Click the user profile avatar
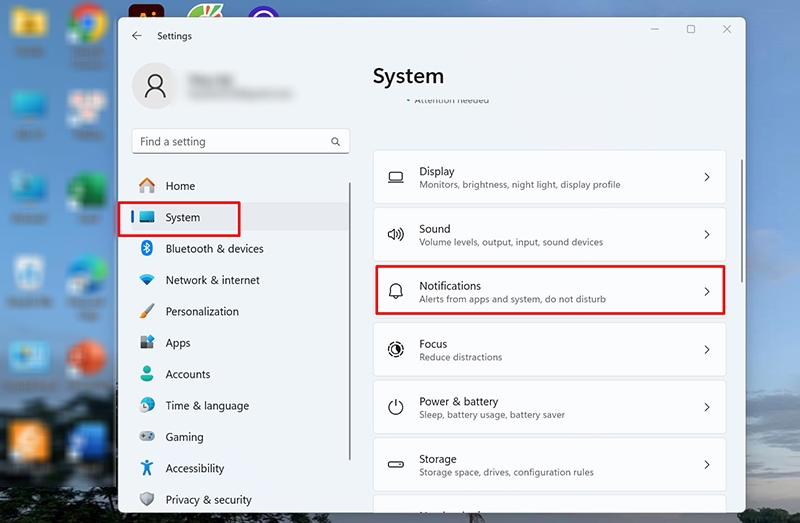The image size is (800, 523). (155, 86)
